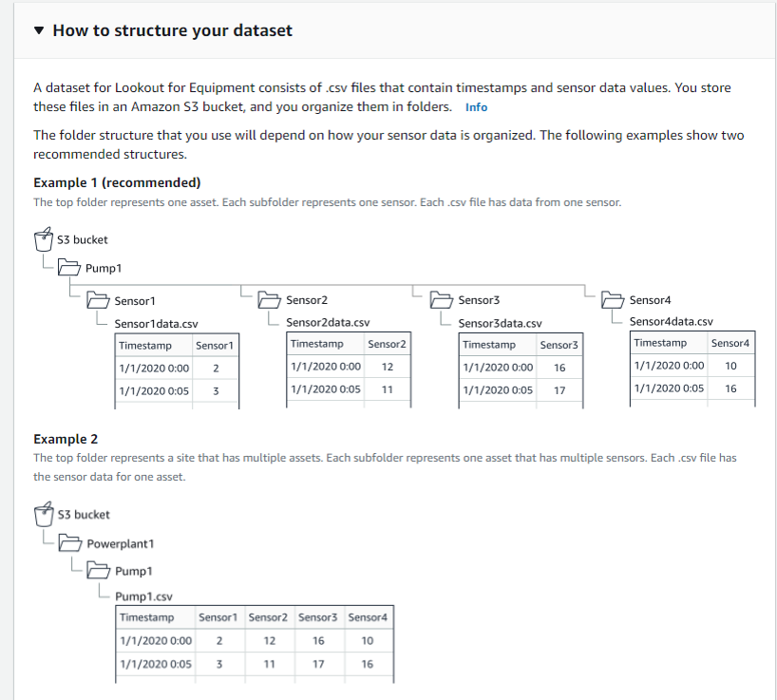Open the Info link
Viewport: 777px width, 700px height.
(x=476, y=107)
